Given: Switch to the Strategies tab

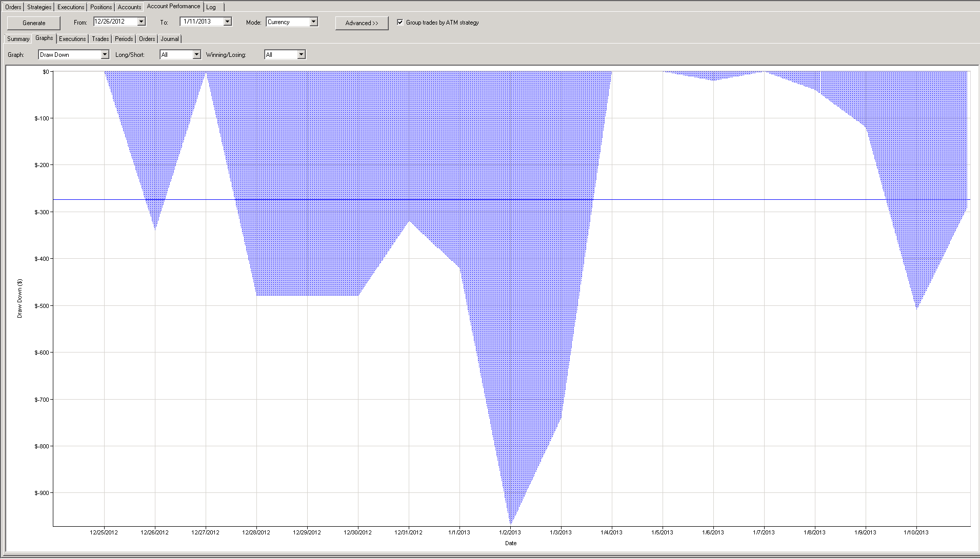Looking at the screenshot, I should coord(39,7).
